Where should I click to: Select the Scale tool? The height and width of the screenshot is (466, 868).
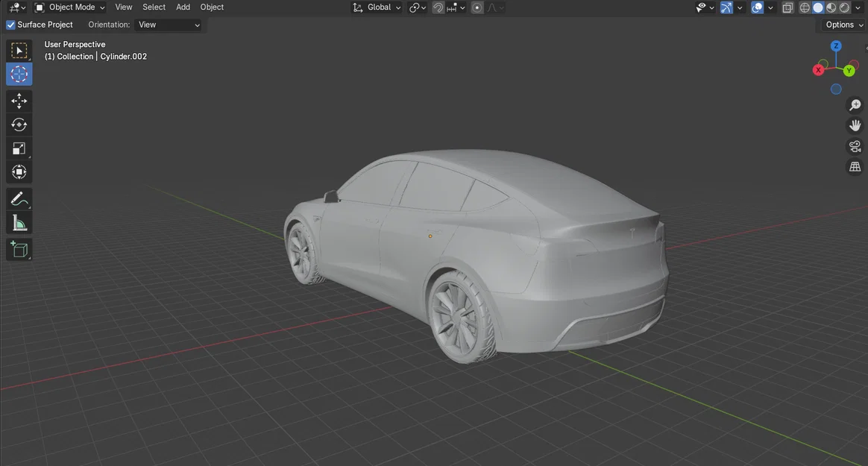(x=19, y=148)
